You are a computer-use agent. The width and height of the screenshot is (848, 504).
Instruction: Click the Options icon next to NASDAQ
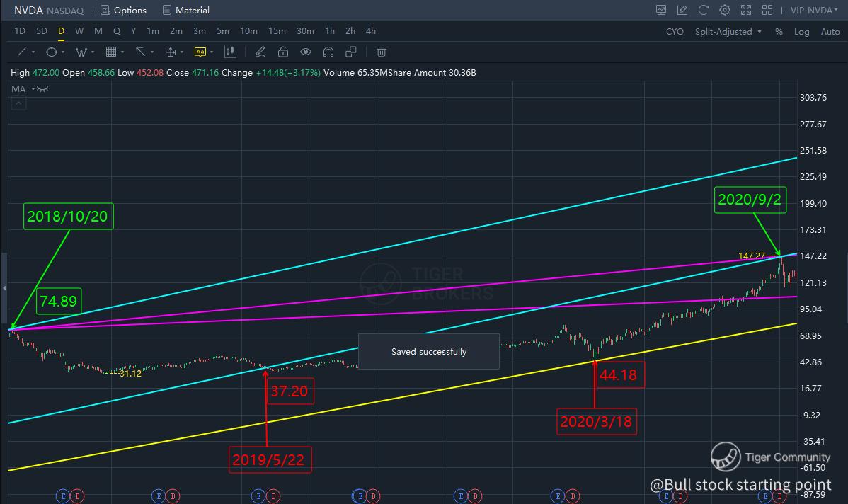pyautogui.click(x=105, y=11)
